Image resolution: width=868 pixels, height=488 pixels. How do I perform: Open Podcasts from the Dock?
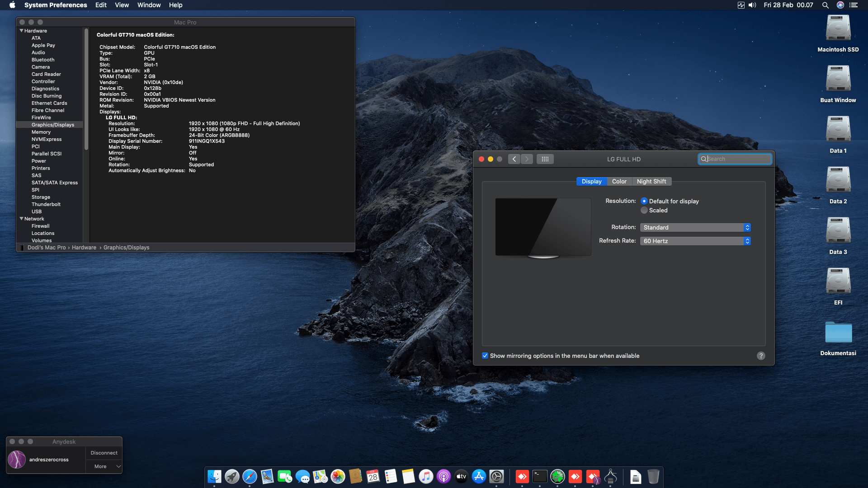tap(443, 476)
